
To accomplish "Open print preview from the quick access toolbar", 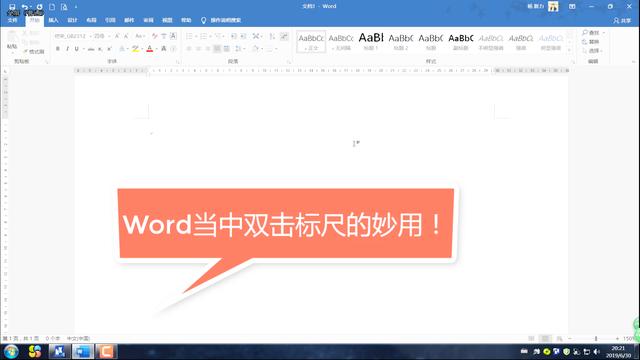I will click(x=64, y=7).
